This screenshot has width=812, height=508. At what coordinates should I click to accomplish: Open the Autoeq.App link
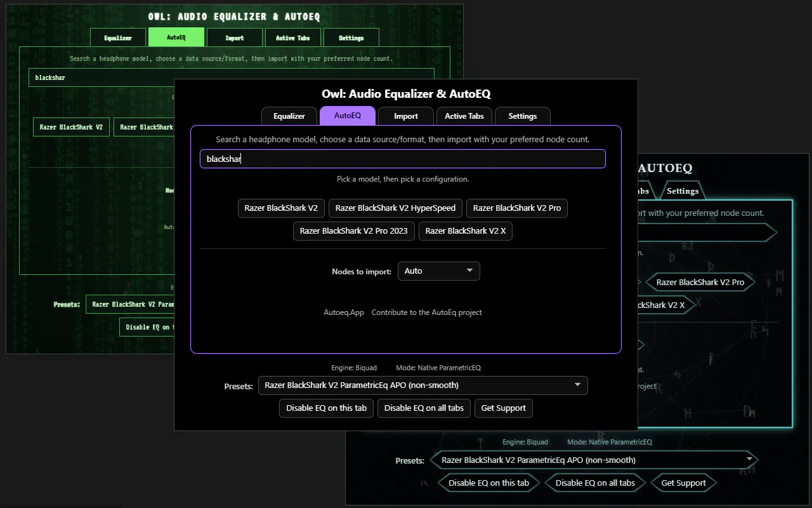tap(344, 312)
